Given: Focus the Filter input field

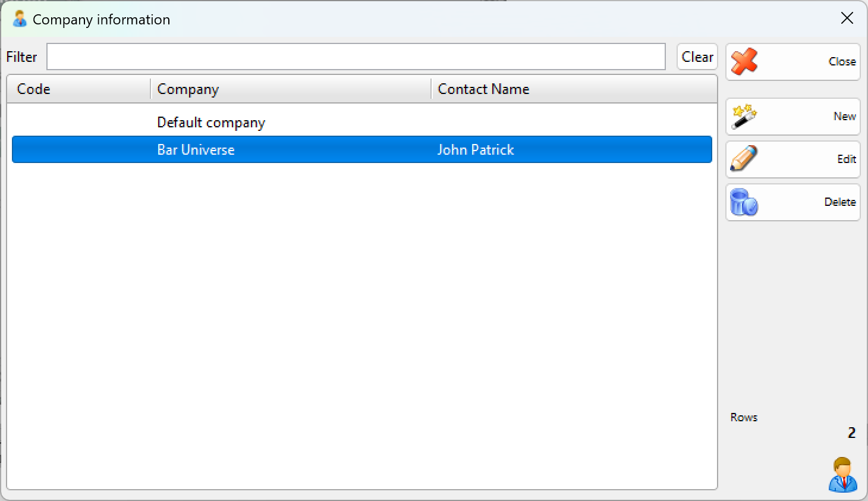Looking at the screenshot, I should pos(356,57).
